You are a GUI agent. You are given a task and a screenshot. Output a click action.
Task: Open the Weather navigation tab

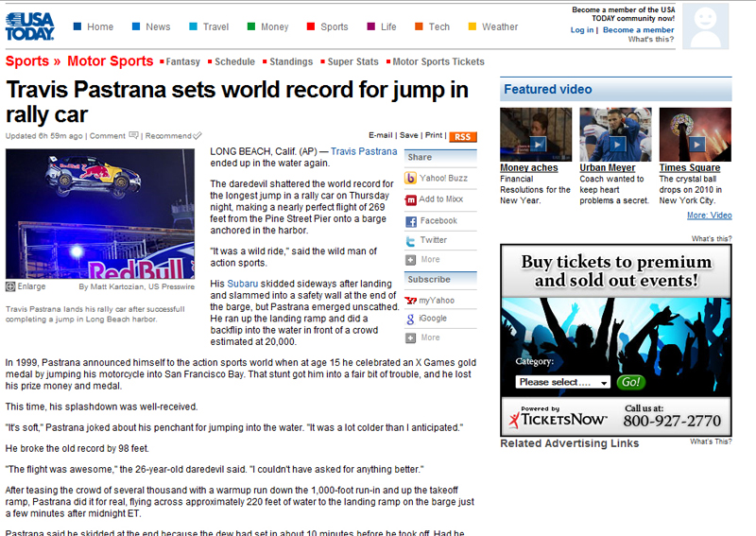(493, 27)
